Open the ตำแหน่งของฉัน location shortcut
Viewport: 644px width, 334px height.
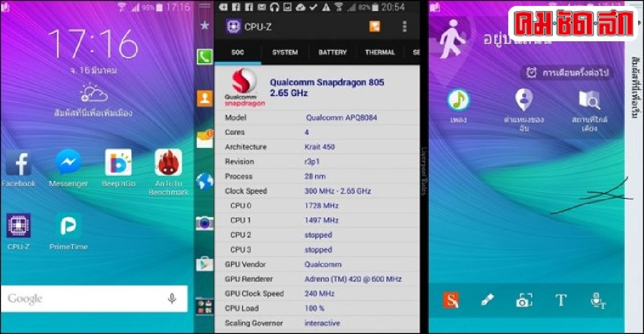524,109
